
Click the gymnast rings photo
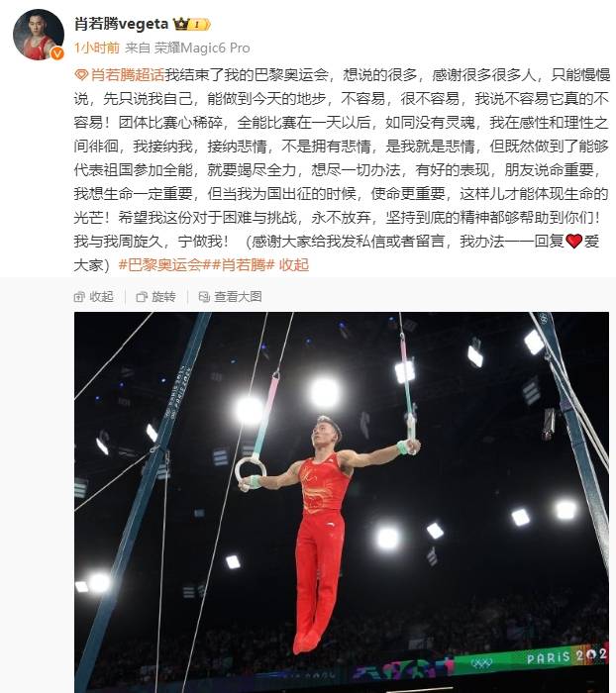click(x=342, y=502)
